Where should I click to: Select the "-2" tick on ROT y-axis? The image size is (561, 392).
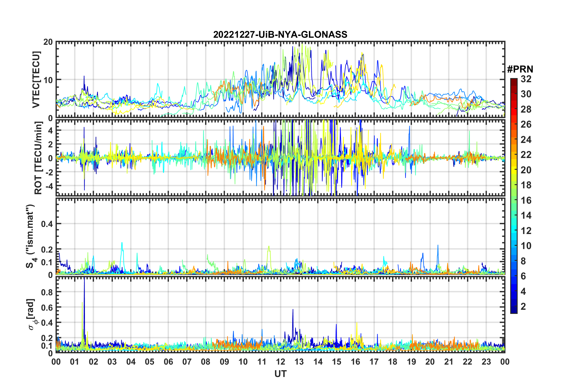tap(50, 172)
